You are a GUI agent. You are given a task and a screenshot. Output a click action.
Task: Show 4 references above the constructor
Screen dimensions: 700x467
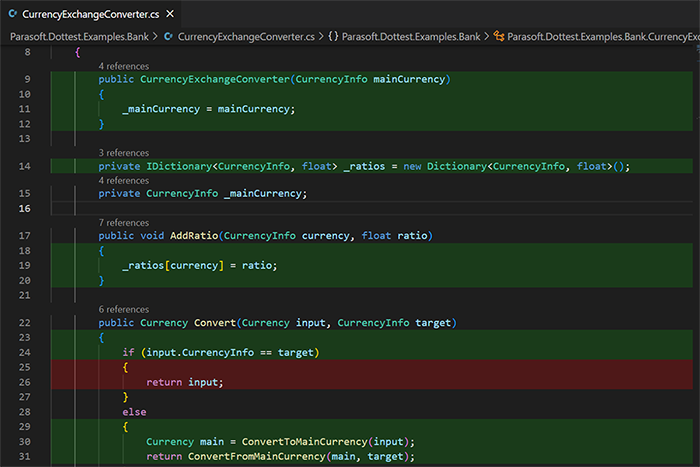pyautogui.click(x=124, y=66)
